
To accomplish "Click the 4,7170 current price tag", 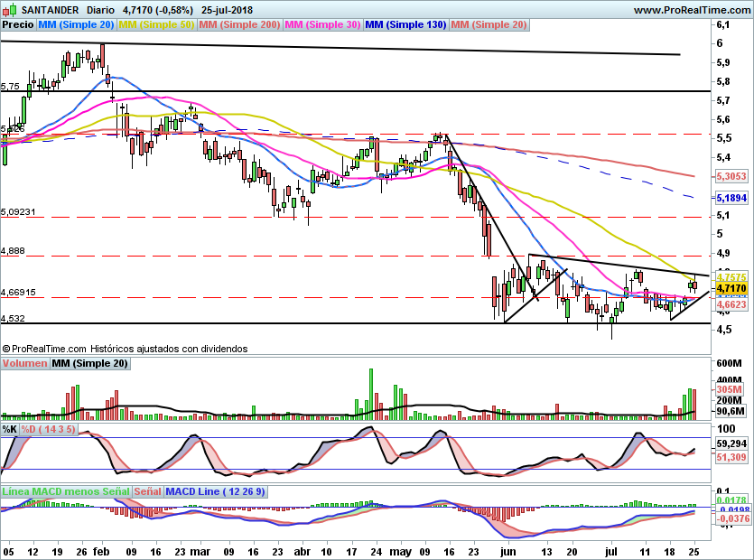I will point(731,289).
